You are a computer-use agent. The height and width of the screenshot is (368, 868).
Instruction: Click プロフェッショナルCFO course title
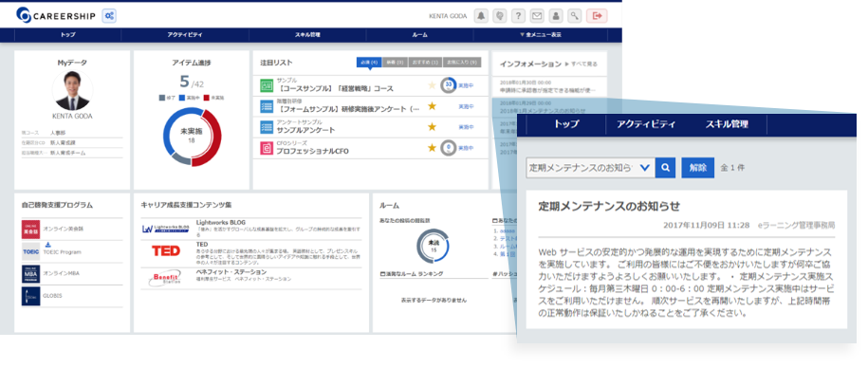(x=313, y=151)
